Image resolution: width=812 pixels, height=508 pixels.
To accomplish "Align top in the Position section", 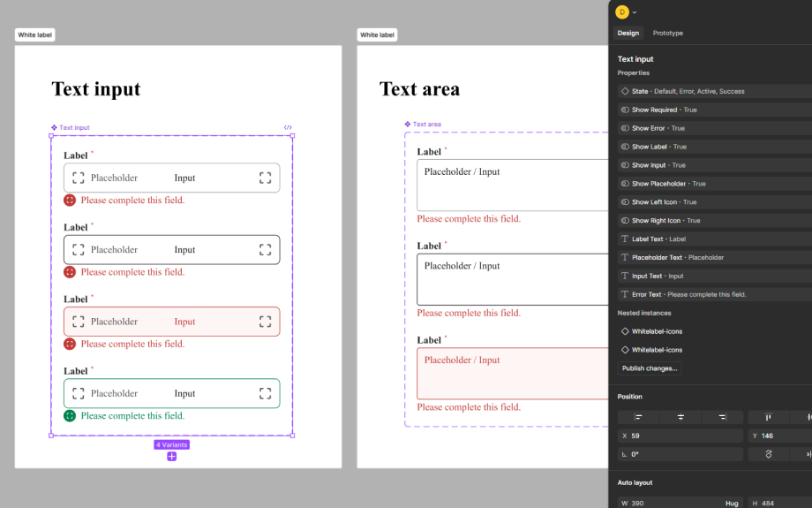I will (x=769, y=417).
